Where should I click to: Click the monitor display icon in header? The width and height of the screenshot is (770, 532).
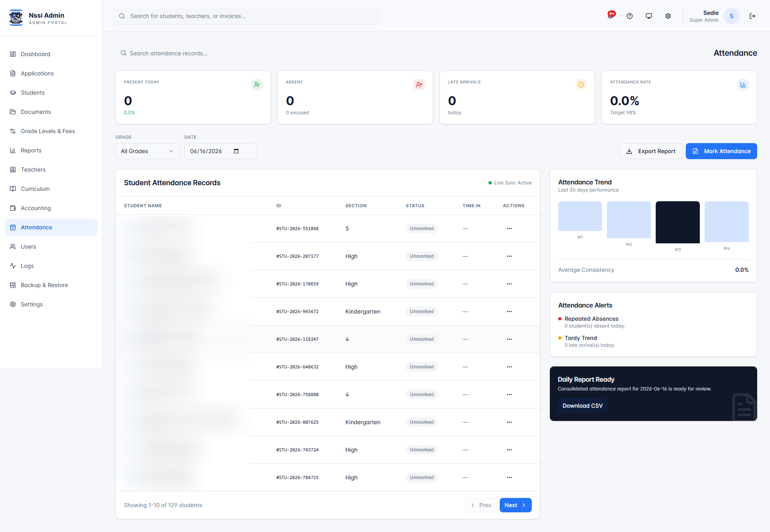point(649,16)
